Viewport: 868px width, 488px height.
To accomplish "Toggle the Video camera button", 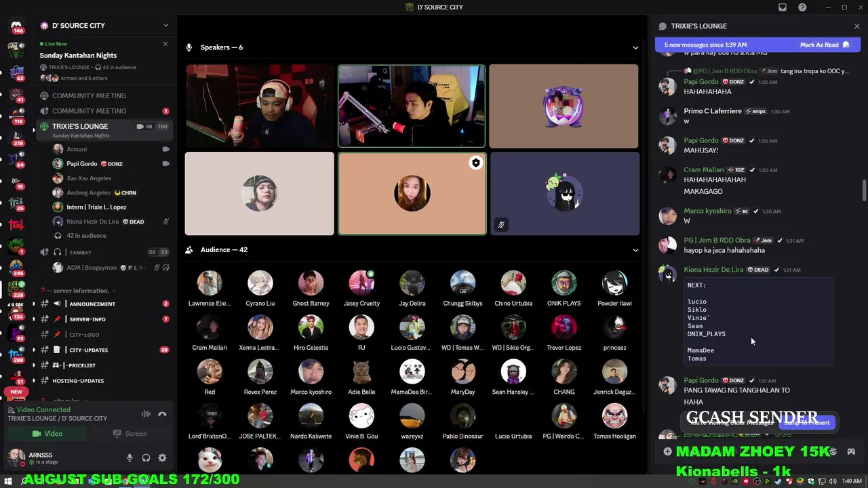I will click(x=47, y=434).
